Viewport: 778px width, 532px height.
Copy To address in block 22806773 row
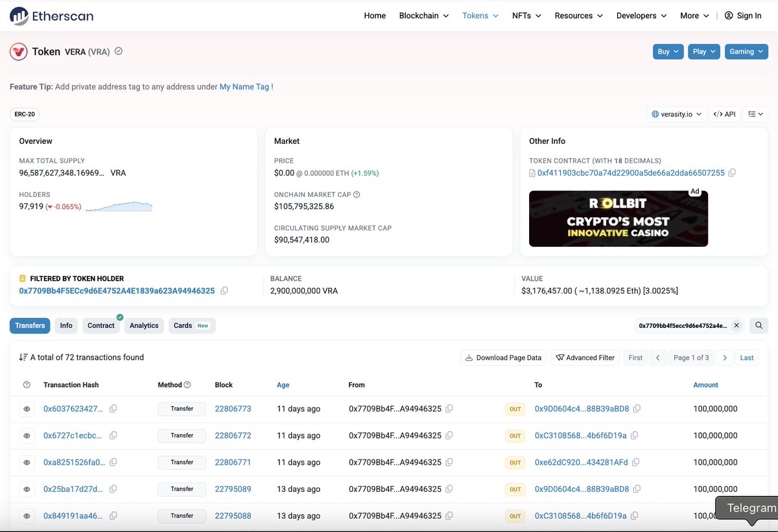coord(637,409)
